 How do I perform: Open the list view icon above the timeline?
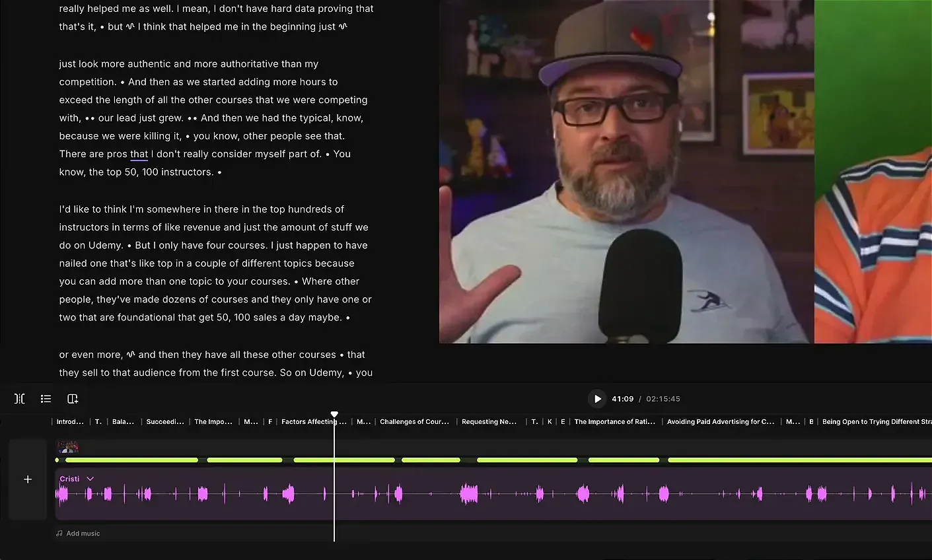coord(46,399)
